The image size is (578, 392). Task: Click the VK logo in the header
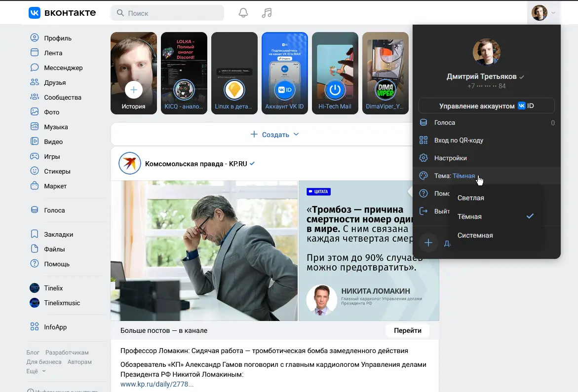(x=62, y=13)
